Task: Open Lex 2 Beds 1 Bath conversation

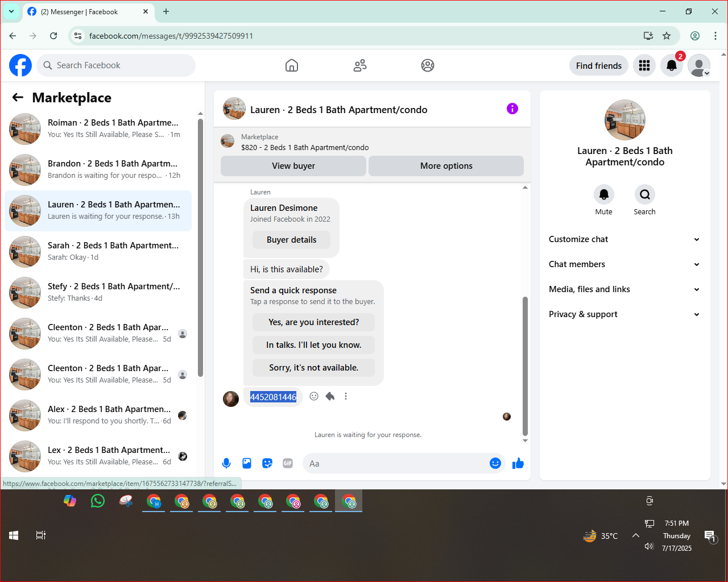Action: (98, 456)
